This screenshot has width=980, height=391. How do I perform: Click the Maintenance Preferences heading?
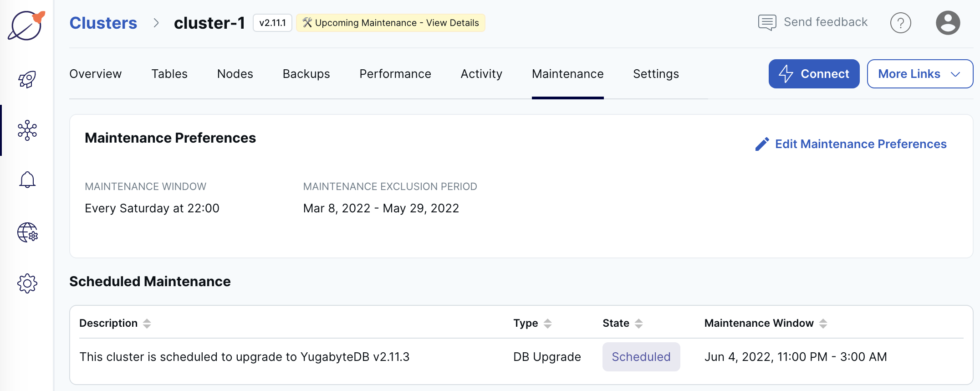click(170, 138)
